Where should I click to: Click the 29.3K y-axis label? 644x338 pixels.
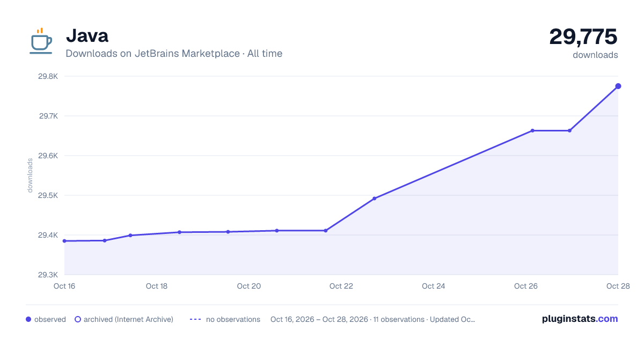48,275
